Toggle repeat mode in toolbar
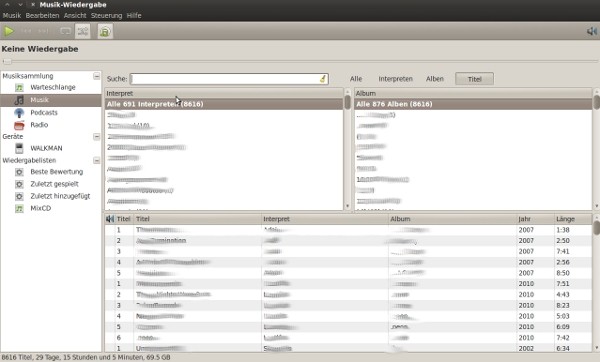Viewport: 600px width, 362px height. point(66,31)
